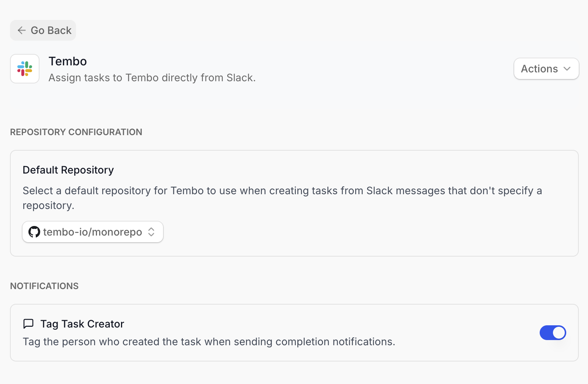This screenshot has height=384, width=588.
Task: Click the up-down arrows on repository selector
Action: coord(151,232)
